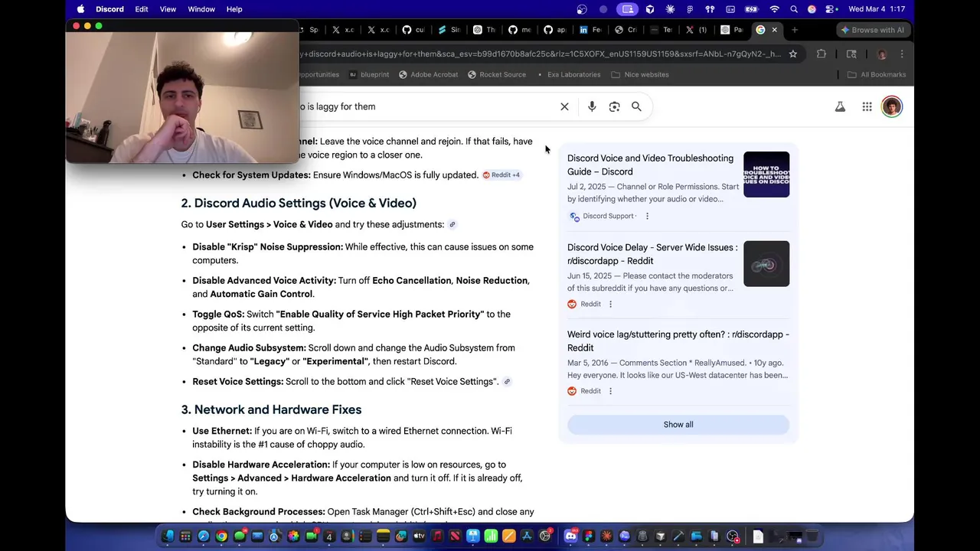
Task: Bookmark this page with star icon
Action: [793, 54]
